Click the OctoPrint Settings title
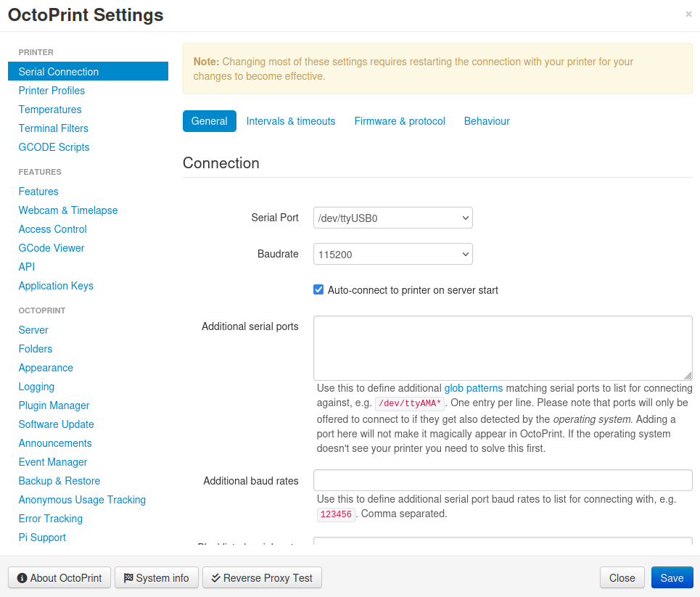Viewport: 700px width, 597px height. (x=86, y=15)
